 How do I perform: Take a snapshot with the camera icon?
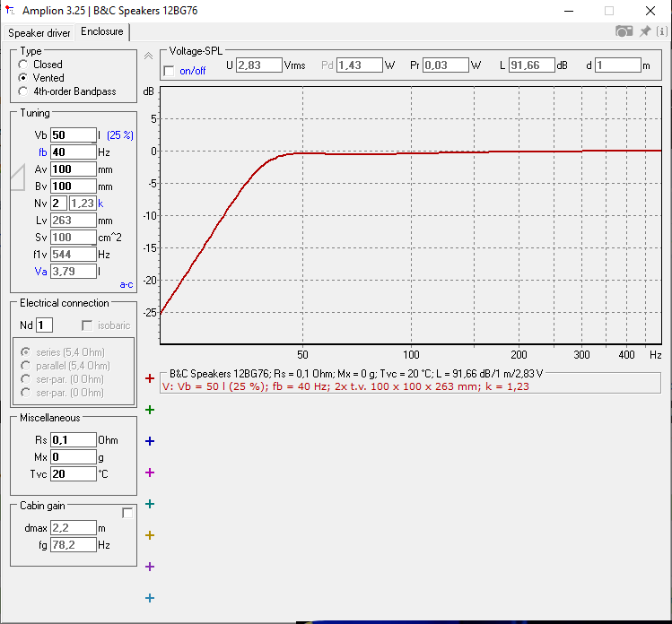(624, 31)
